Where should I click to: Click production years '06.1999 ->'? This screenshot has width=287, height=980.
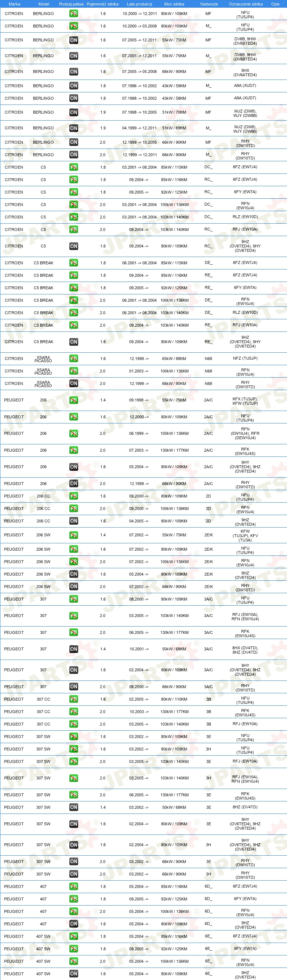[139, 433]
